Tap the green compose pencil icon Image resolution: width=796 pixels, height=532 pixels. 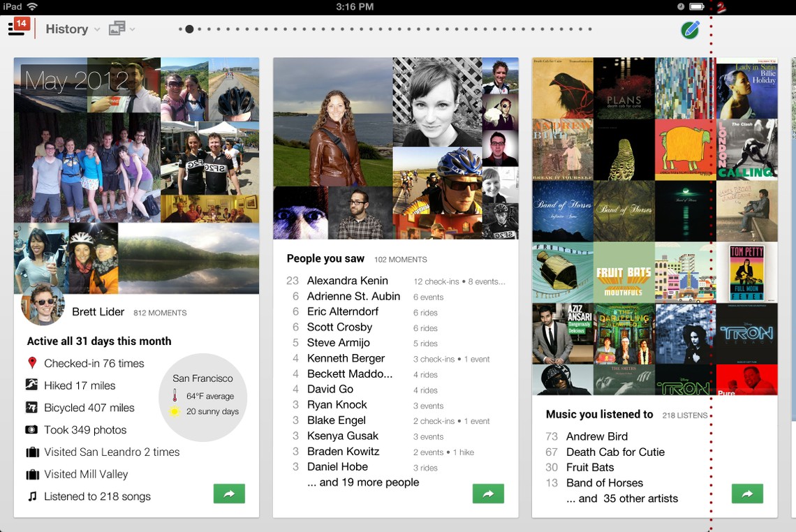690,29
